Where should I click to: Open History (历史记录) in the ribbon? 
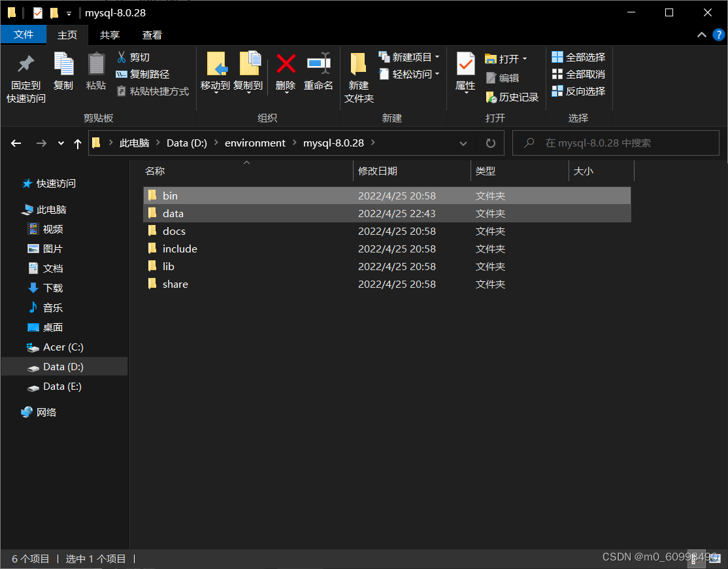[x=512, y=97]
